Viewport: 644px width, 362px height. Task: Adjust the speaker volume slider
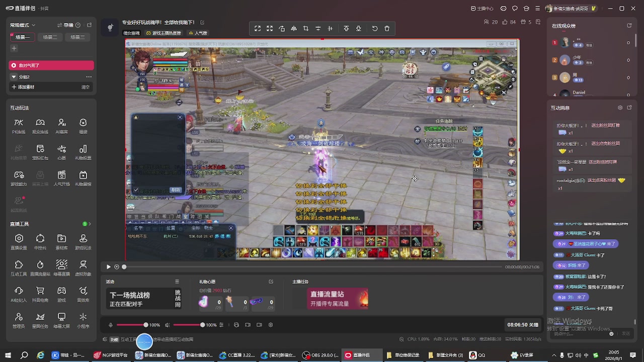tap(202, 325)
